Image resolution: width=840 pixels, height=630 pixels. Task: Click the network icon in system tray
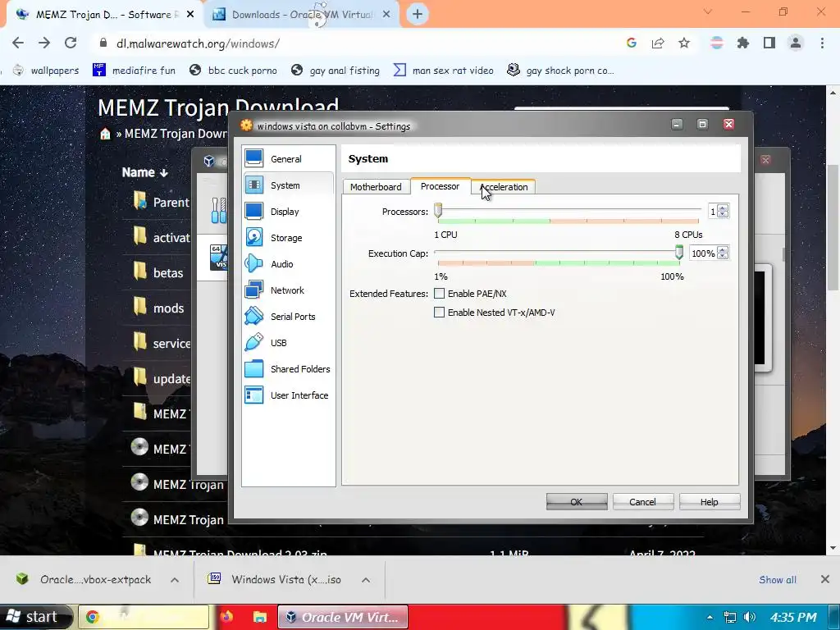point(729,617)
